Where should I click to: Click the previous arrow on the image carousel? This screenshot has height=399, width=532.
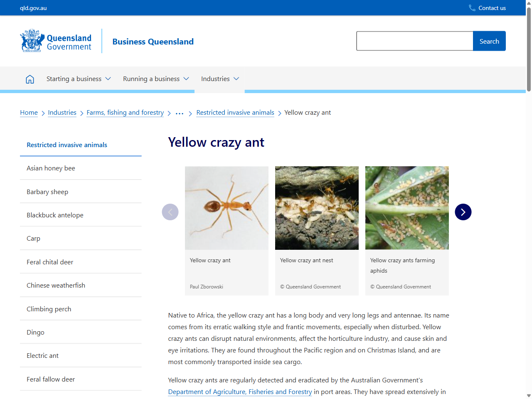pyautogui.click(x=170, y=212)
